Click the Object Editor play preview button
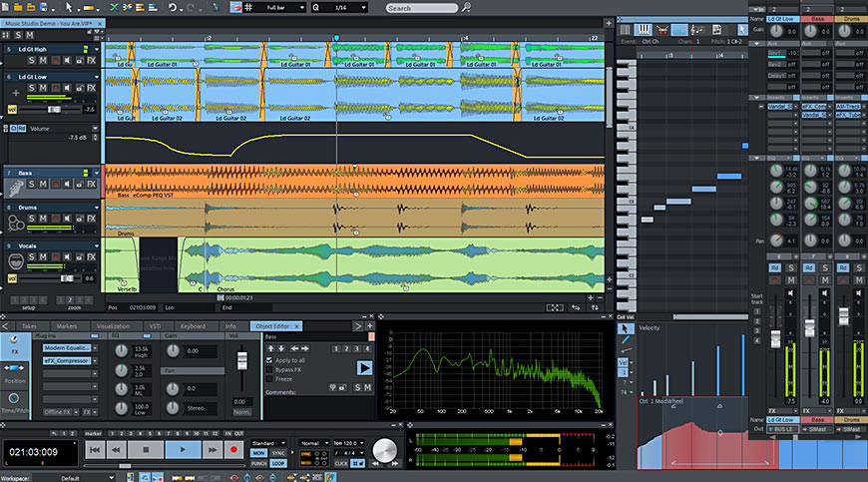The width and height of the screenshot is (868, 482). (x=364, y=368)
